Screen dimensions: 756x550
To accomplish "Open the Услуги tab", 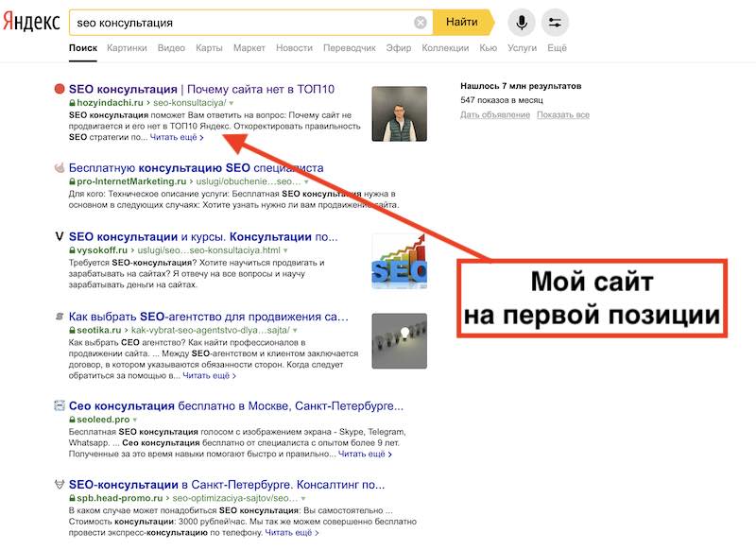I will point(522,47).
